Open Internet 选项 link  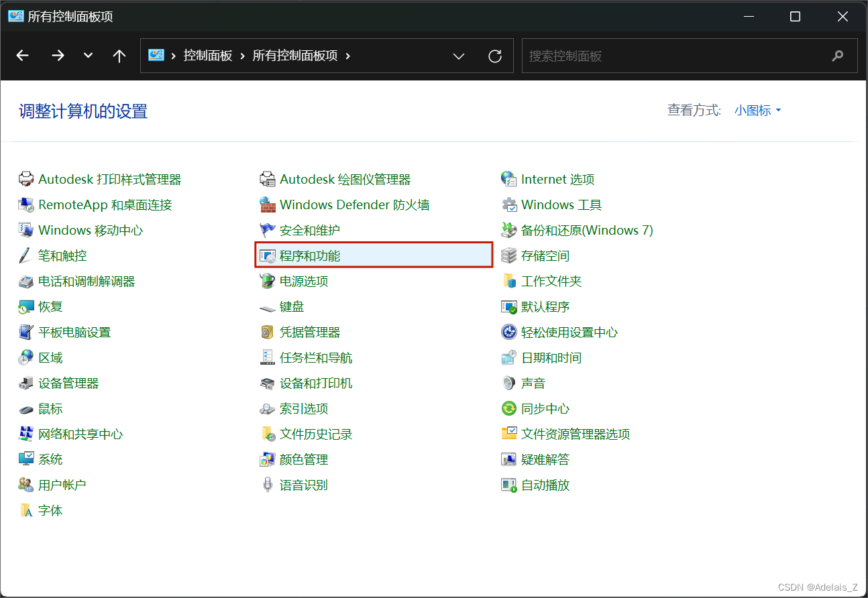(x=557, y=179)
